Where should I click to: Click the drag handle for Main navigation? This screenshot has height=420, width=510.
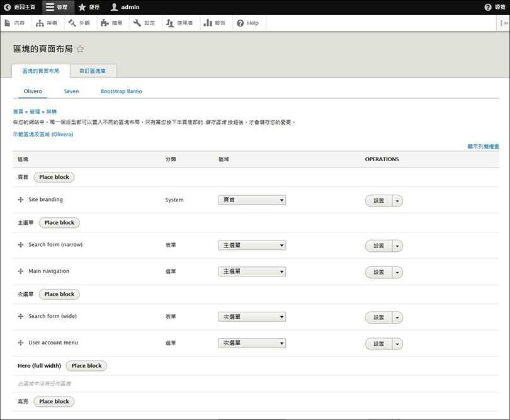21,271
